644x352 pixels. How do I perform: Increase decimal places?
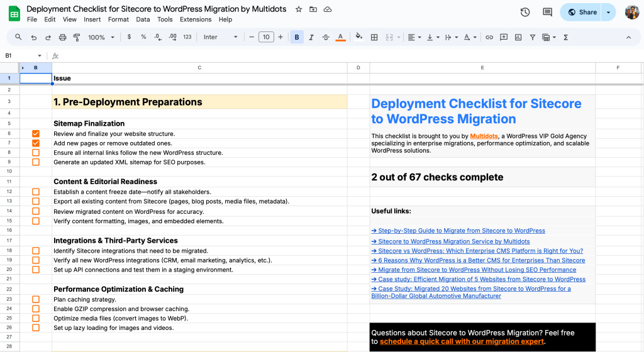point(172,37)
